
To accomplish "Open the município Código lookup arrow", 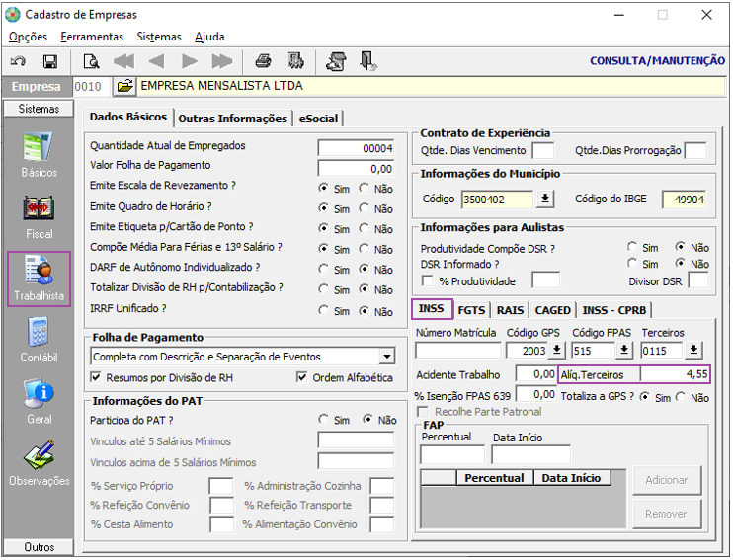I will point(545,200).
